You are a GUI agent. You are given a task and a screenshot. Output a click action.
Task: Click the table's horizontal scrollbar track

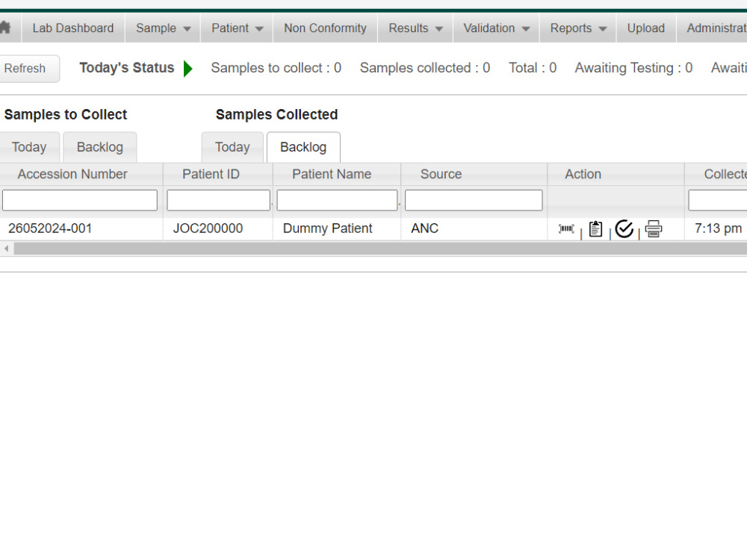point(380,249)
